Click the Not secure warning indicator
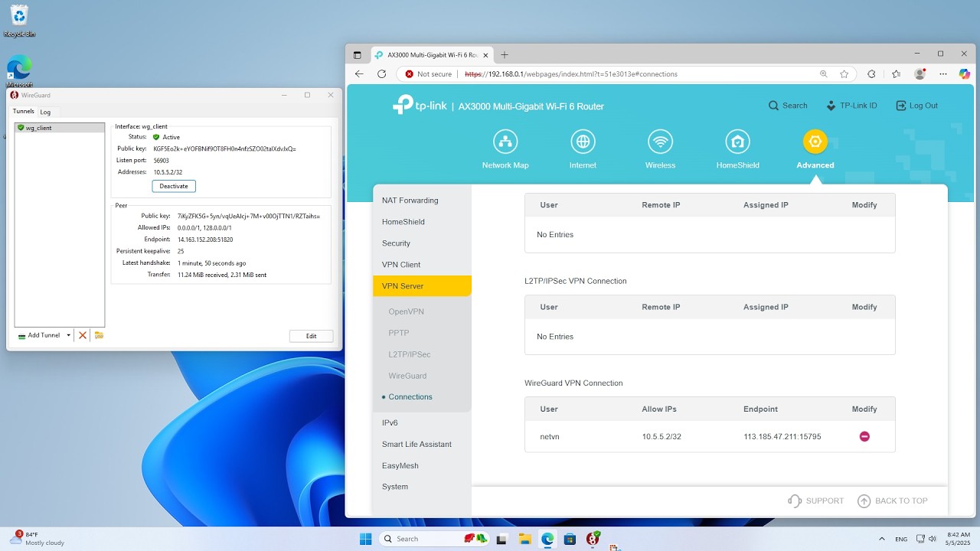 429,74
